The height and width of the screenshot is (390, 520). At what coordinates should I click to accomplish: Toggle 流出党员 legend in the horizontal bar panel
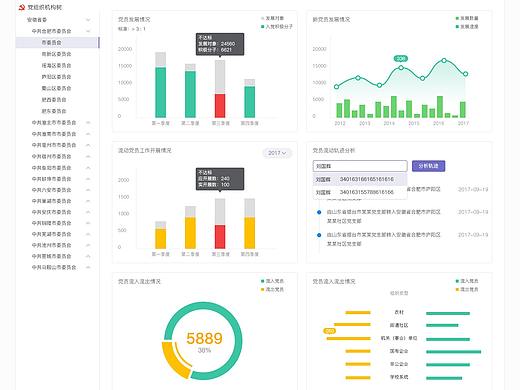coord(467,289)
